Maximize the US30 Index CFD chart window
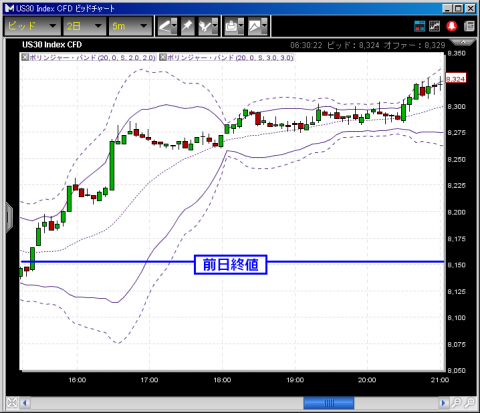Image resolution: width=480 pixels, height=413 pixels. 459,8
